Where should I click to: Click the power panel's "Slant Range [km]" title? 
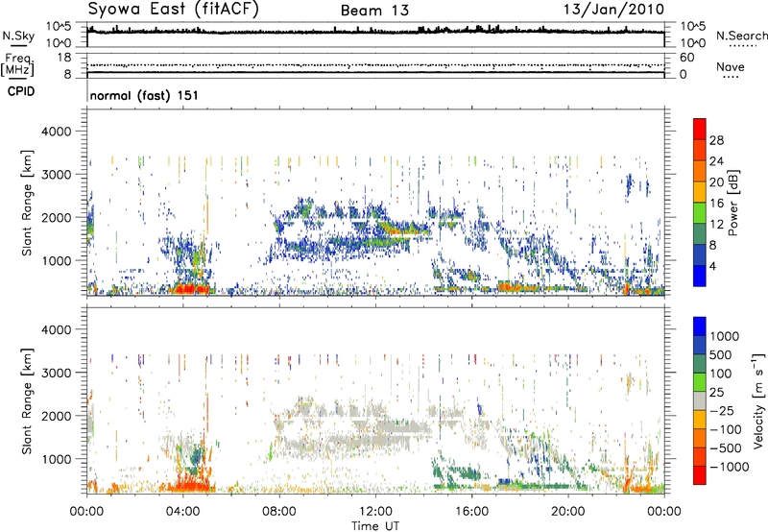27,203
